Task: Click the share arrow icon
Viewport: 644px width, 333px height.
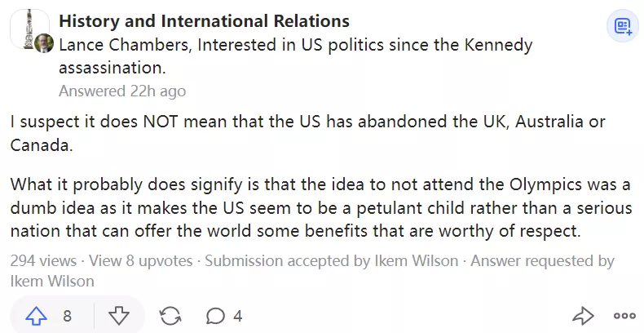Action: point(583,316)
